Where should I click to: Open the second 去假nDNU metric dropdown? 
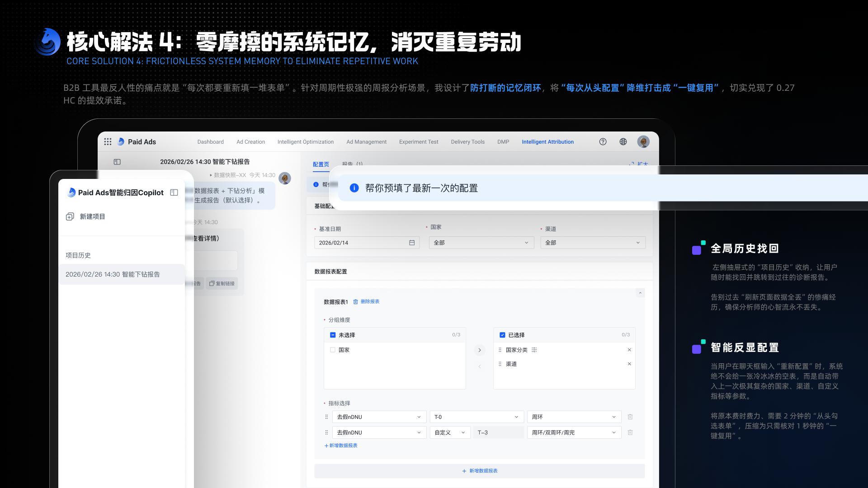click(x=379, y=433)
